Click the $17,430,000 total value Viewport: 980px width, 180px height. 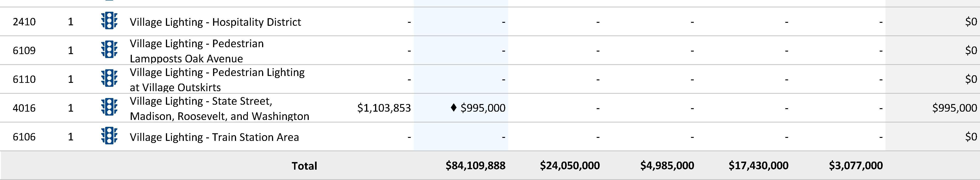[x=759, y=165]
